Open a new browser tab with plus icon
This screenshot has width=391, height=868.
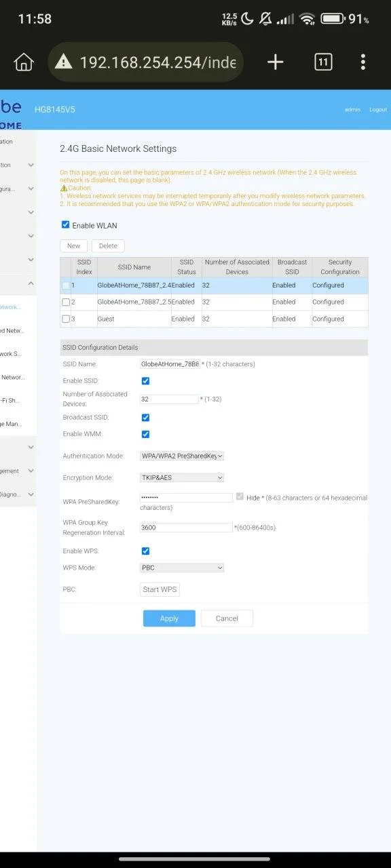(x=275, y=62)
